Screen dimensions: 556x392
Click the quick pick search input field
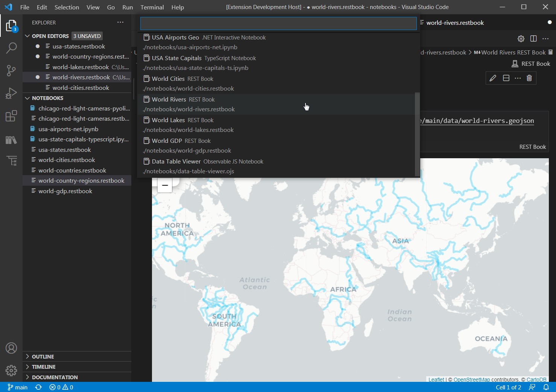click(278, 23)
